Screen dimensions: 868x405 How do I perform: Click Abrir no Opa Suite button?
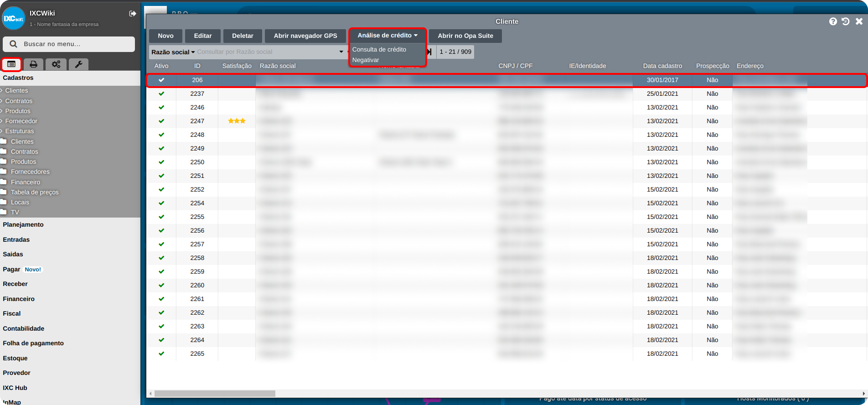(465, 36)
